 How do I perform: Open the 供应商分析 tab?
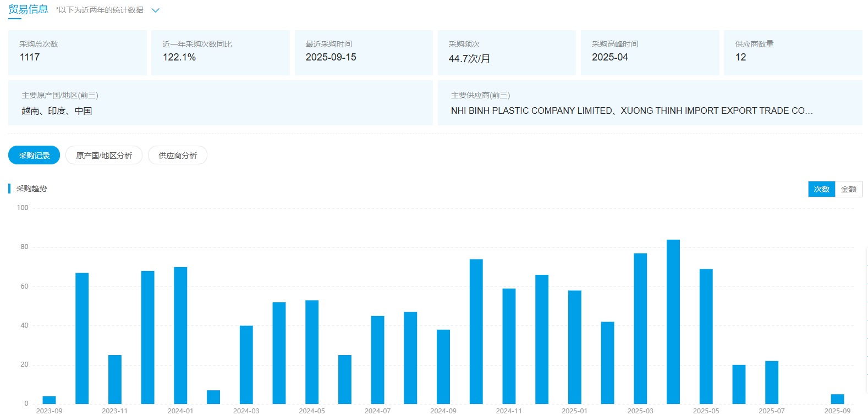pos(178,156)
